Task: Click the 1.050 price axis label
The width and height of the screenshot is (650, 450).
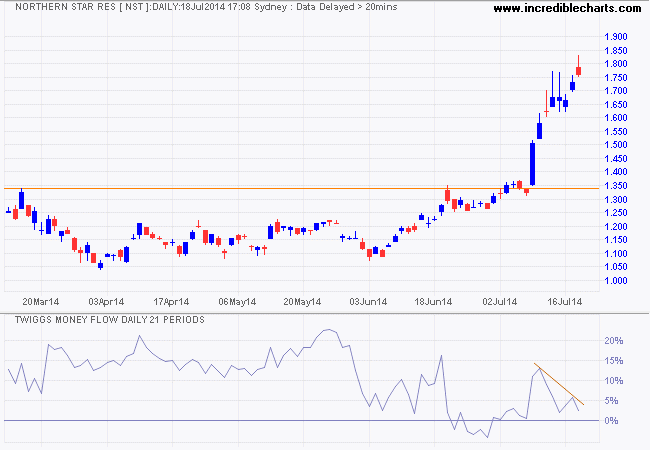Action: 616,267
